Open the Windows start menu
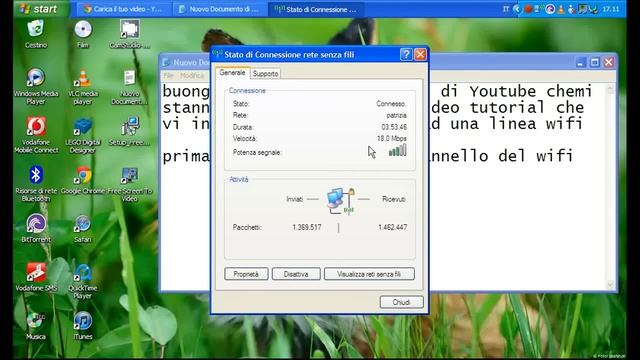 [41, 9]
